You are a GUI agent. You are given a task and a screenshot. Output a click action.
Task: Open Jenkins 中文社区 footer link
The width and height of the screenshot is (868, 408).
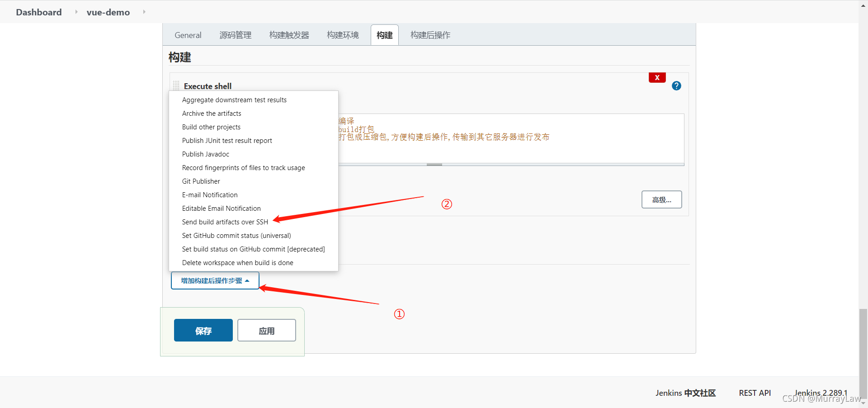(x=685, y=393)
